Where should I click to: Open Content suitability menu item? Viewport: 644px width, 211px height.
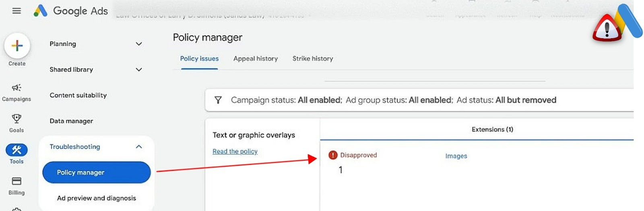(x=78, y=95)
